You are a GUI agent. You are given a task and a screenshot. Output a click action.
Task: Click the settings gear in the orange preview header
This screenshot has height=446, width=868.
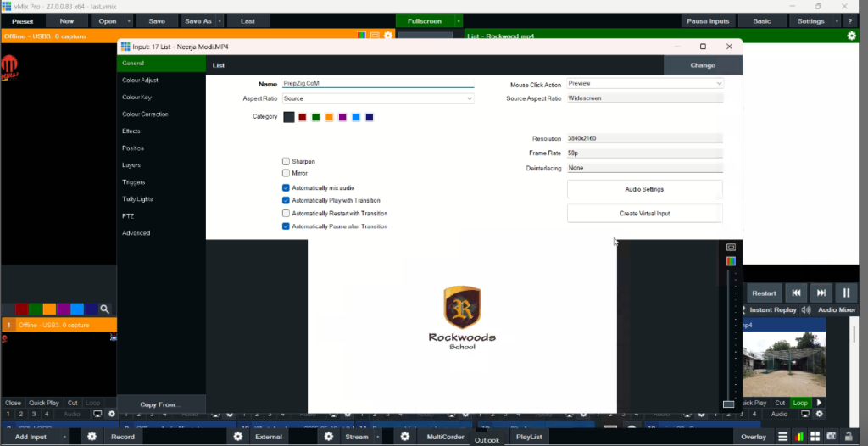(388, 36)
